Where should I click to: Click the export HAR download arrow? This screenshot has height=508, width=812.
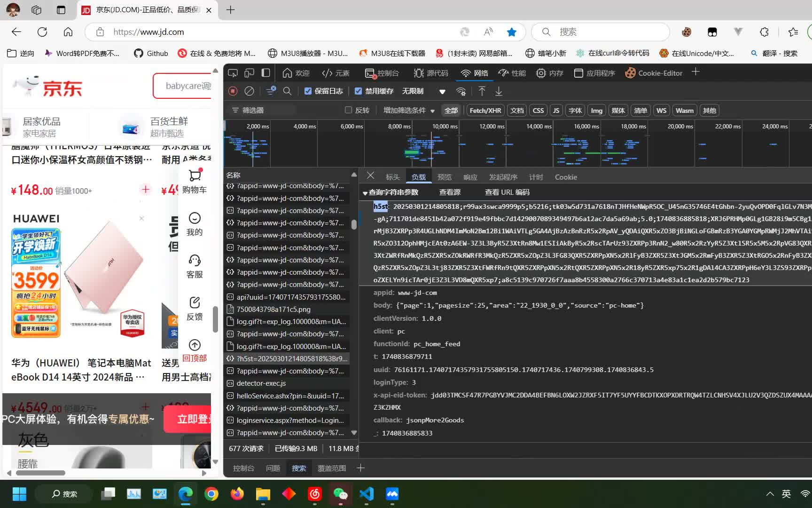click(499, 91)
